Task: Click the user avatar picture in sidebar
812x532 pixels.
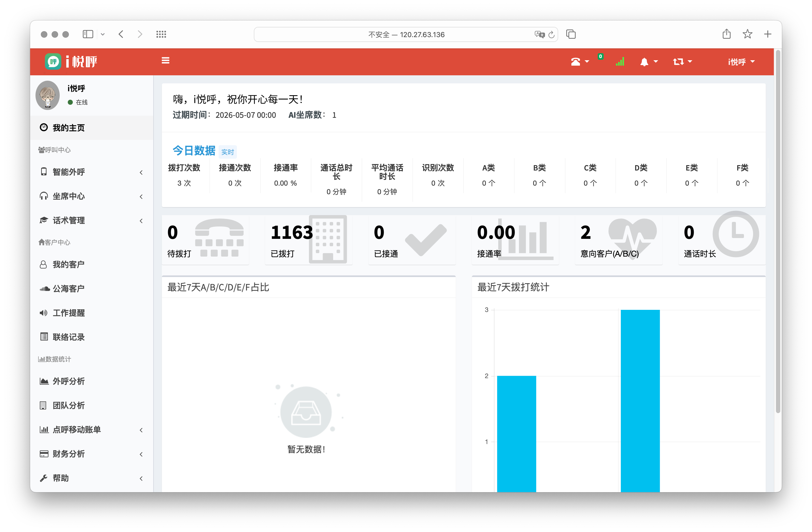Action: click(x=48, y=95)
